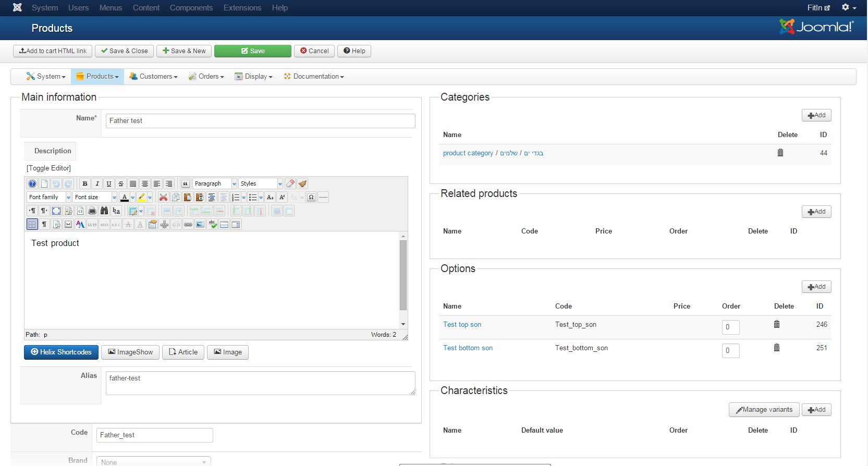Justify the text fully
Viewport: 868px width, 466px height.
click(x=133, y=183)
